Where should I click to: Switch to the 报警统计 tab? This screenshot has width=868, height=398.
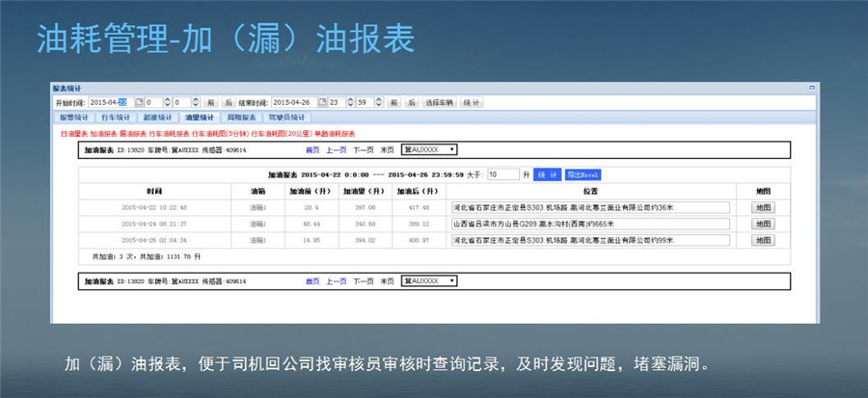pos(73,117)
